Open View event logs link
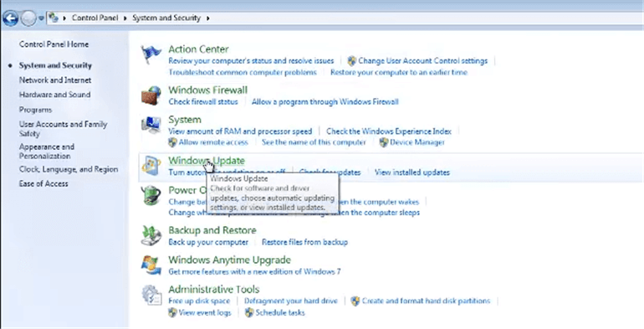The image size is (644, 329). (205, 312)
